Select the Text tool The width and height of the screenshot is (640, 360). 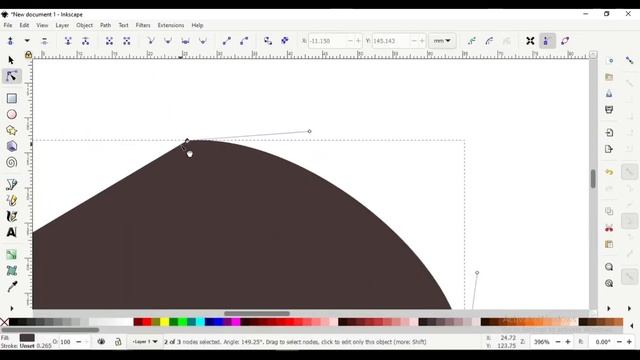11,232
